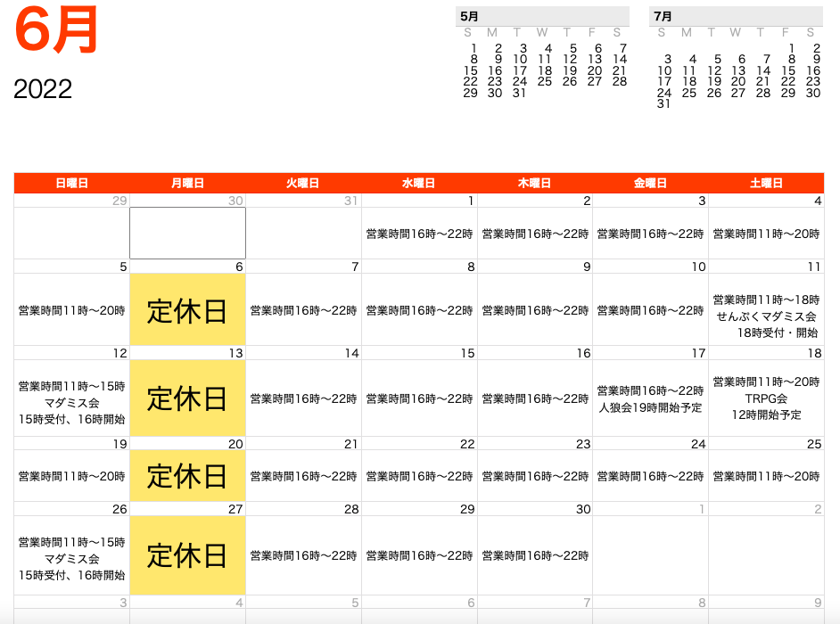Click せんぷくマダミス会 event on June 11

(x=766, y=316)
